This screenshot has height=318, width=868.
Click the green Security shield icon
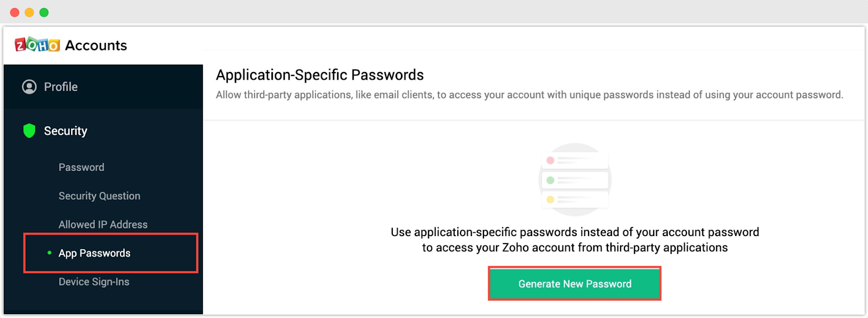(x=29, y=131)
